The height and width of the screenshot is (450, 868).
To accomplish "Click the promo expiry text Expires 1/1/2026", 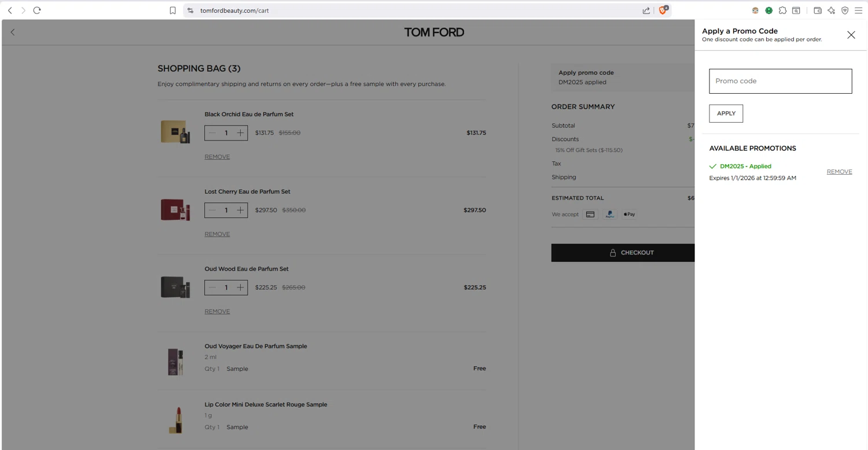I will 752,178.
